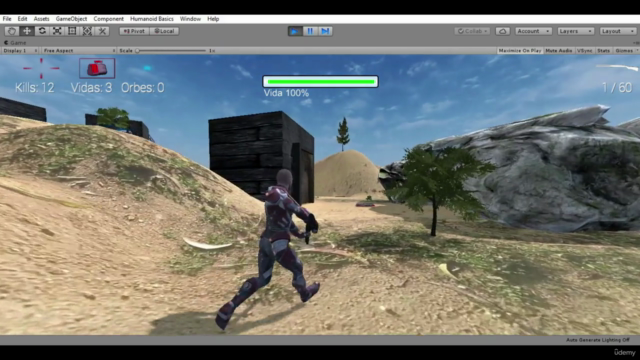Open the File menu
Viewport: 640px width, 360px height.
(x=7, y=19)
